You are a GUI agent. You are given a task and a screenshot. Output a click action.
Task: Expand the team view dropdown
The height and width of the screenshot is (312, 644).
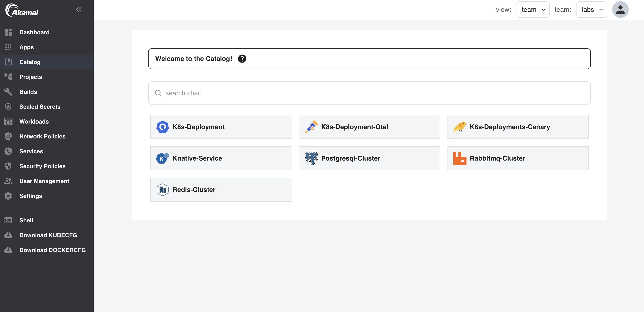click(x=532, y=9)
